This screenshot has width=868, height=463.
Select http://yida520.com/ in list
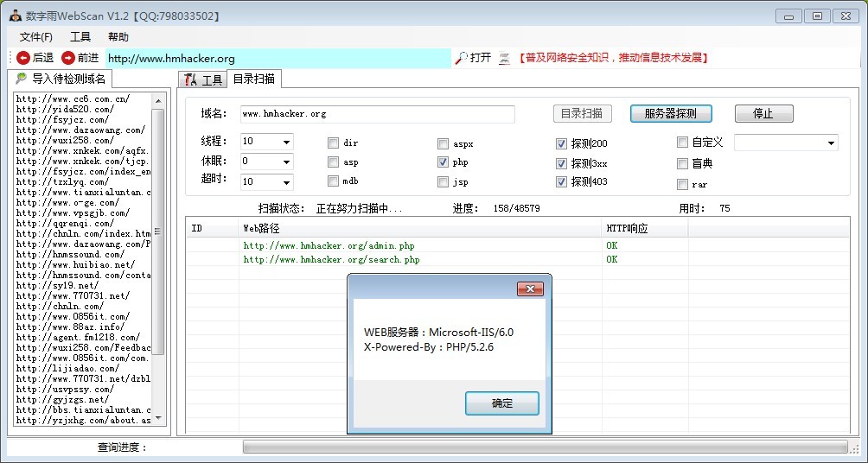[x=65, y=109]
